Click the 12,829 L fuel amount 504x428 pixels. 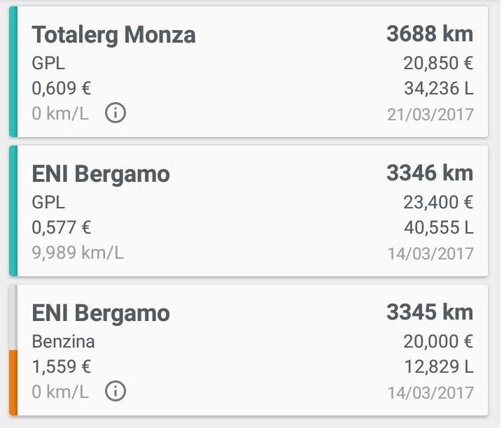438,366
